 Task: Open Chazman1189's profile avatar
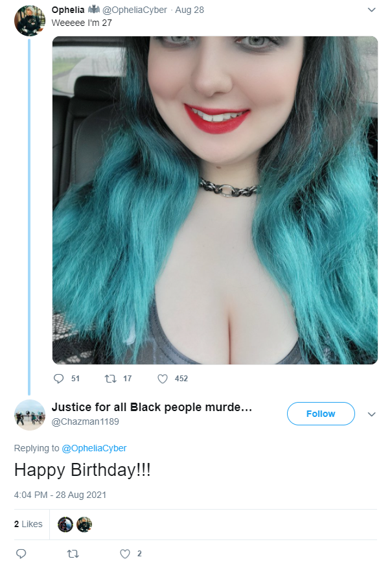[x=30, y=415]
